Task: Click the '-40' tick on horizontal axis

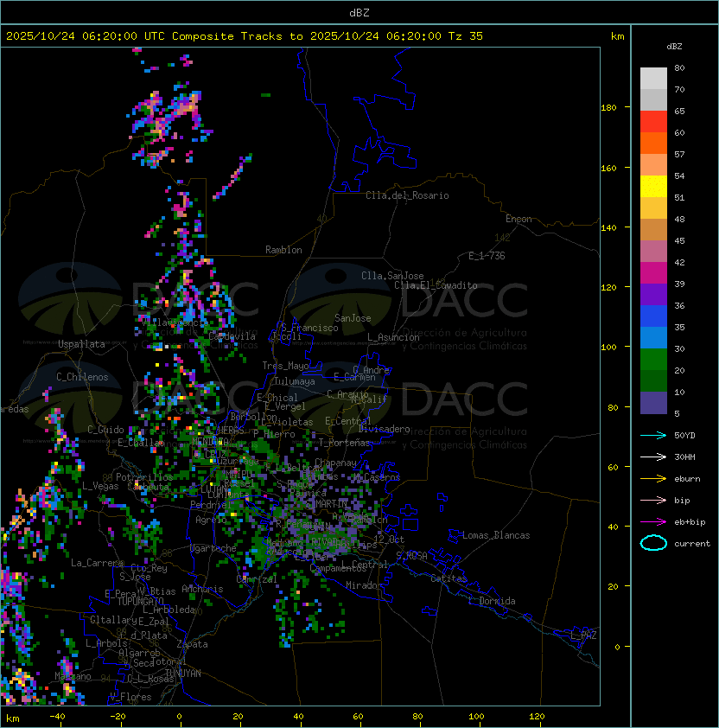Action: (x=57, y=717)
